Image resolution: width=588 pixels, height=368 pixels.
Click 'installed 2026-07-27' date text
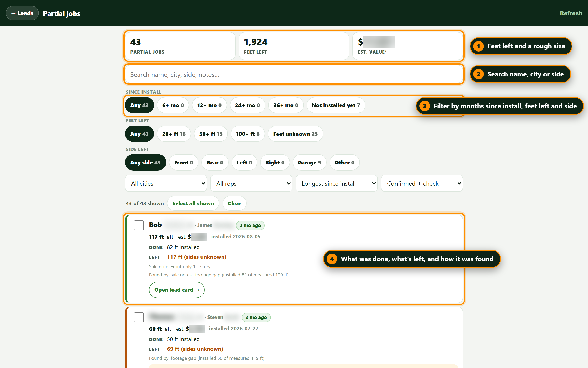coord(234,329)
